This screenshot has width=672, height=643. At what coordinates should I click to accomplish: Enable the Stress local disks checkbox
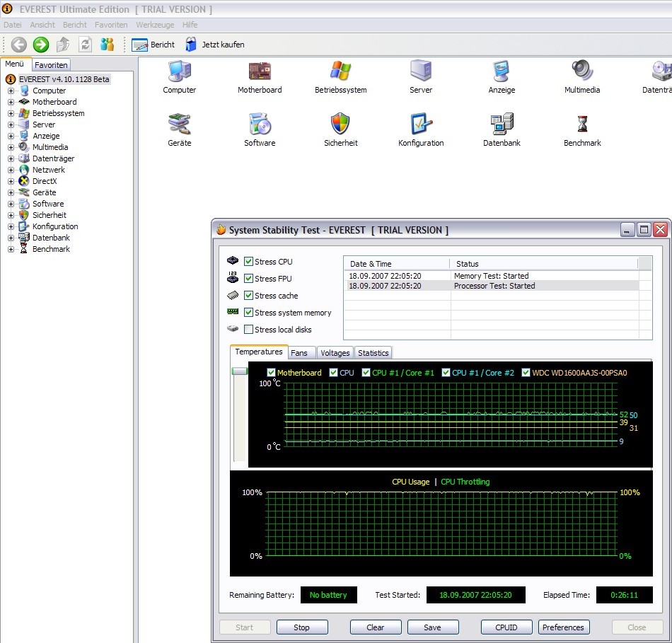point(248,329)
